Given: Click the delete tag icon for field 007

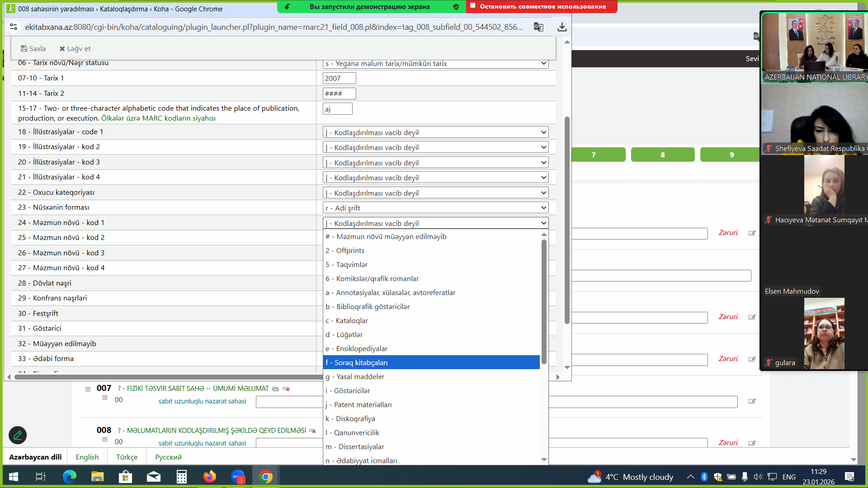Looking at the screenshot, I should point(286,389).
